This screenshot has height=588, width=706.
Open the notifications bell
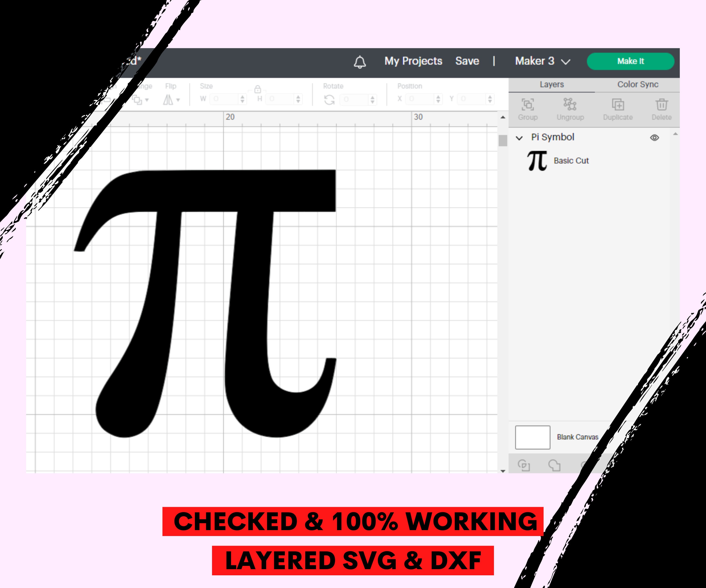coord(360,61)
